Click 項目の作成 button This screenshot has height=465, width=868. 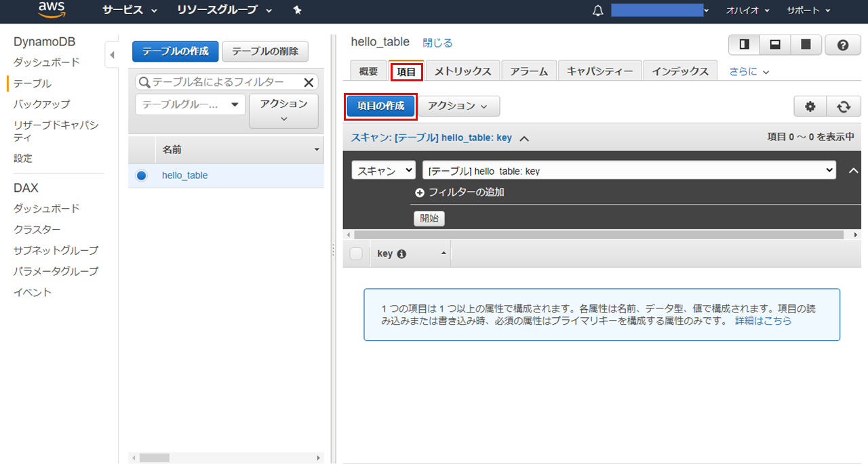[380, 106]
